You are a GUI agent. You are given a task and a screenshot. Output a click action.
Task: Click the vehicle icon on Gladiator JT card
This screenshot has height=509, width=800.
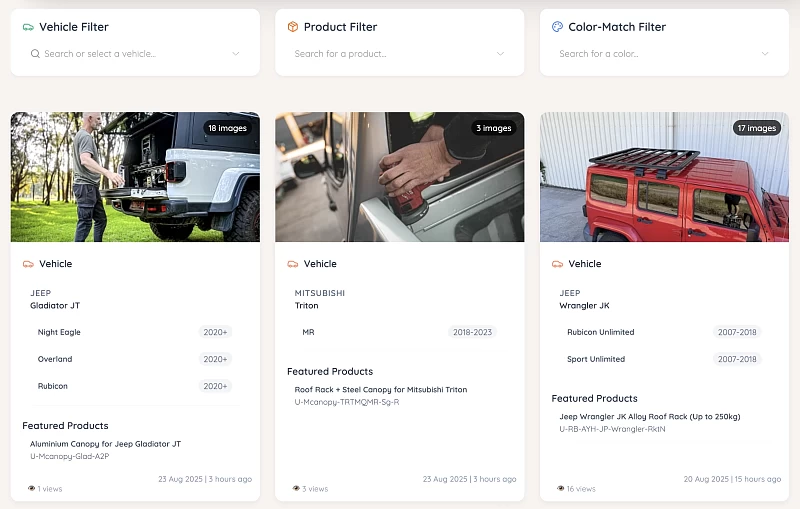click(28, 264)
